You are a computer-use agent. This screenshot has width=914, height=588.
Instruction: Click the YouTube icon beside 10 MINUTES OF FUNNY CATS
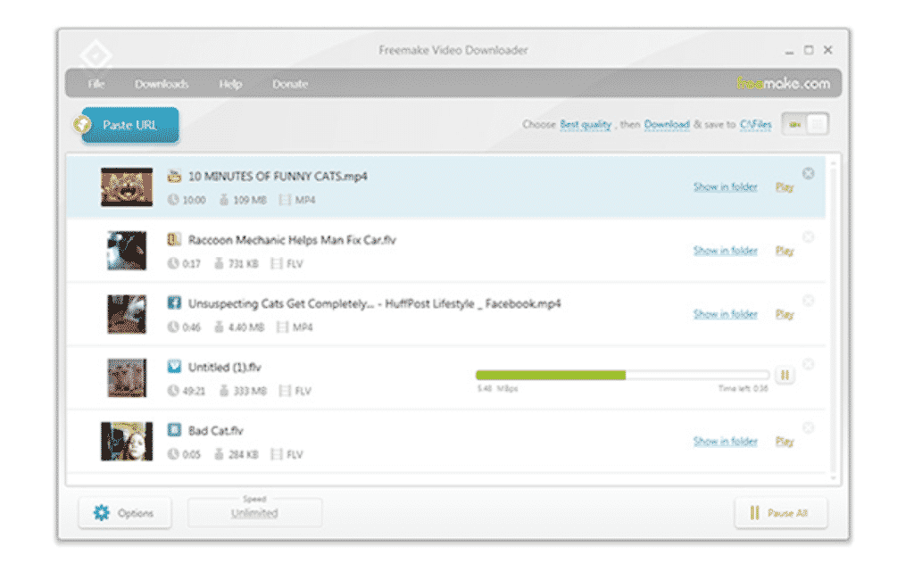(175, 177)
